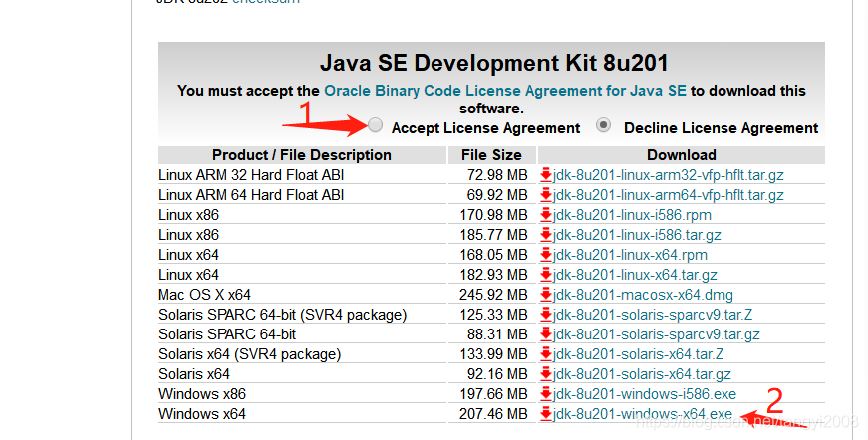Click download icon beside windows-x64.exe
This screenshot has height=440, width=868.
click(546, 414)
